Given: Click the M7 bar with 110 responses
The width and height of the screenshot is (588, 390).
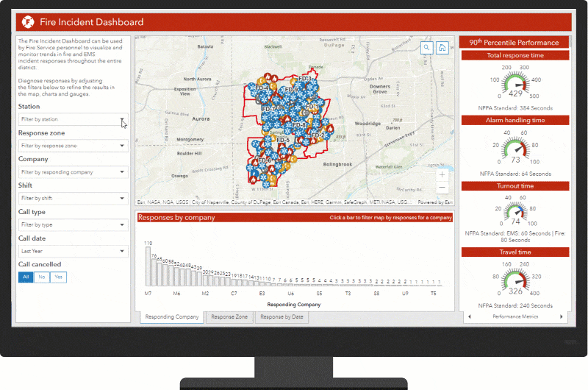Looking at the screenshot, I should (x=148, y=266).
